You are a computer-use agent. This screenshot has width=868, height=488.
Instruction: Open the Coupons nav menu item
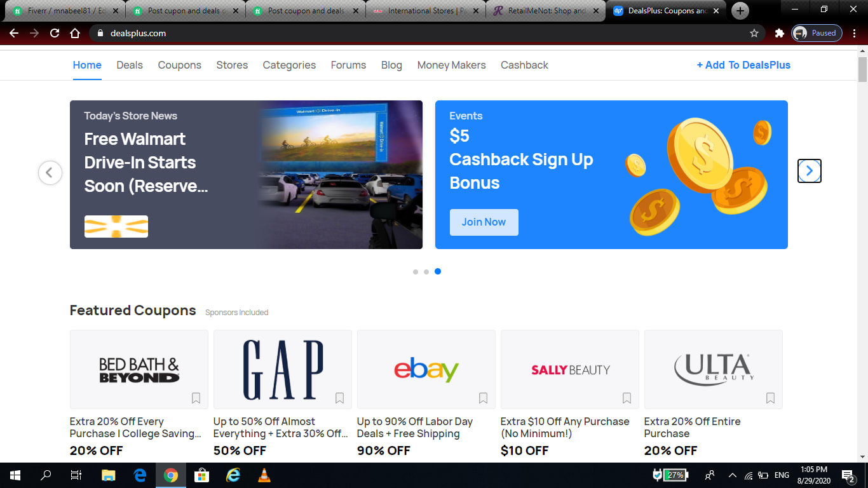[x=179, y=65]
